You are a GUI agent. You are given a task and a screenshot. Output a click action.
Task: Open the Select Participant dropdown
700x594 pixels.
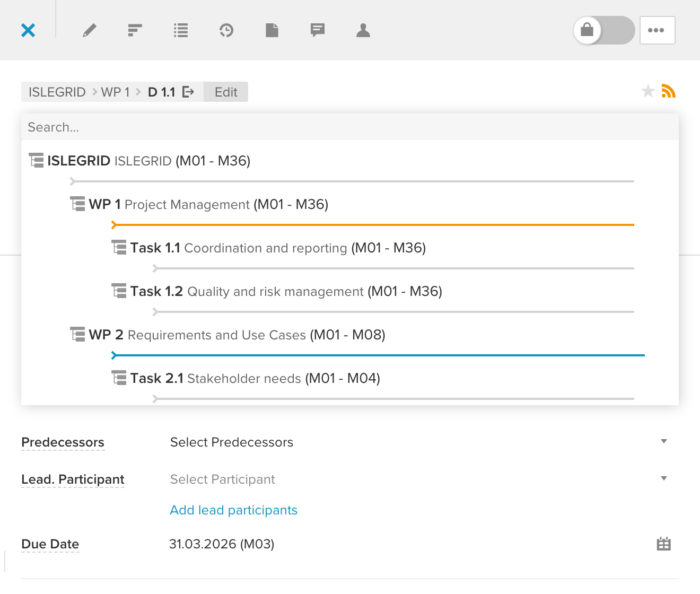[x=419, y=479]
